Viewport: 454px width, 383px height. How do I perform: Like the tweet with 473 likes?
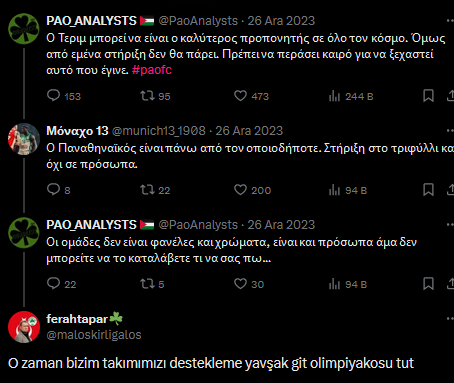coord(251,96)
